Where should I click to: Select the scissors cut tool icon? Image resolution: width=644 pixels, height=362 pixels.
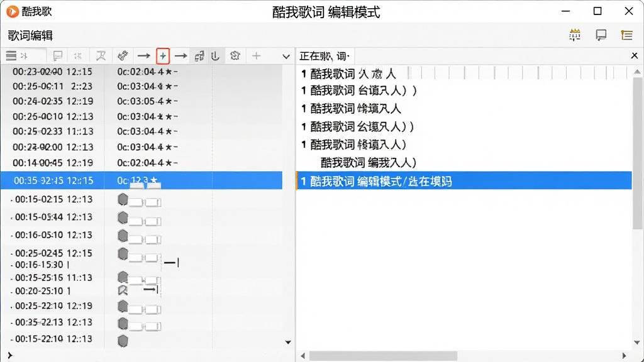101,56
